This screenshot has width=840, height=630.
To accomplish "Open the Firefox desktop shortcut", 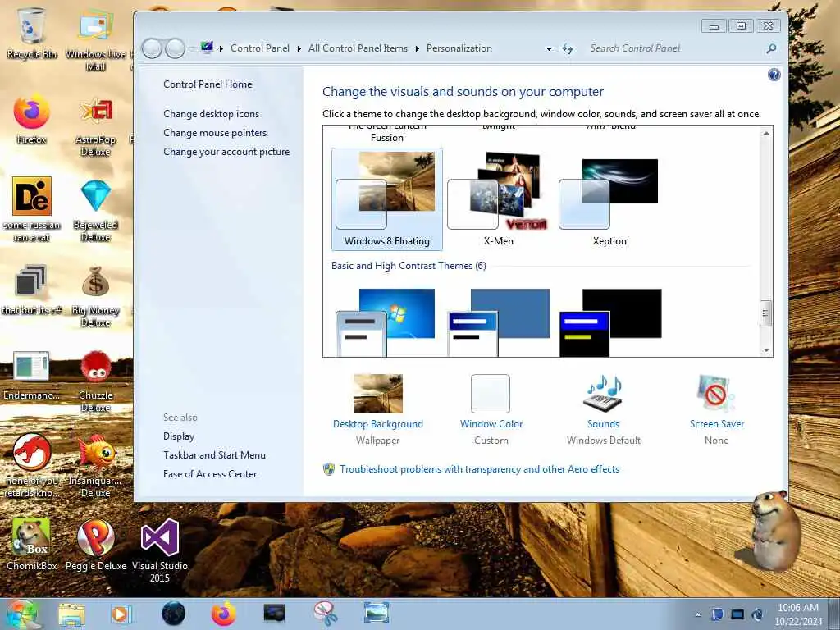I will point(32,119).
